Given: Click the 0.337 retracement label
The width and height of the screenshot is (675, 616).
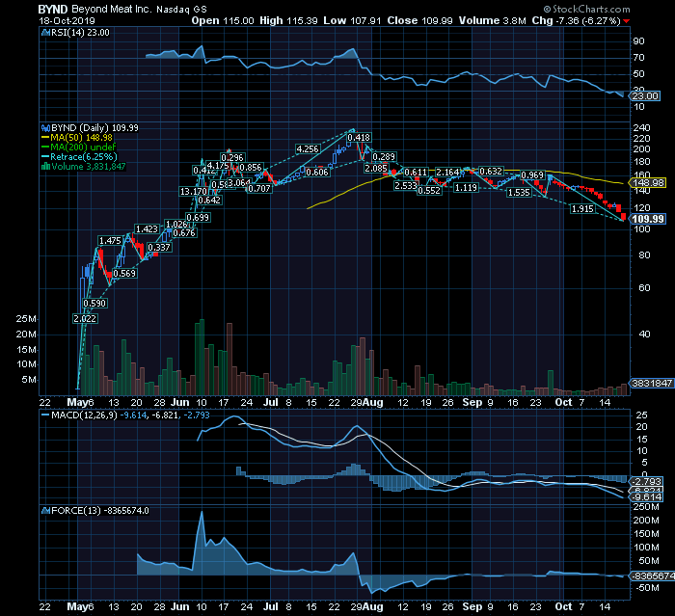Looking at the screenshot, I should (159, 248).
